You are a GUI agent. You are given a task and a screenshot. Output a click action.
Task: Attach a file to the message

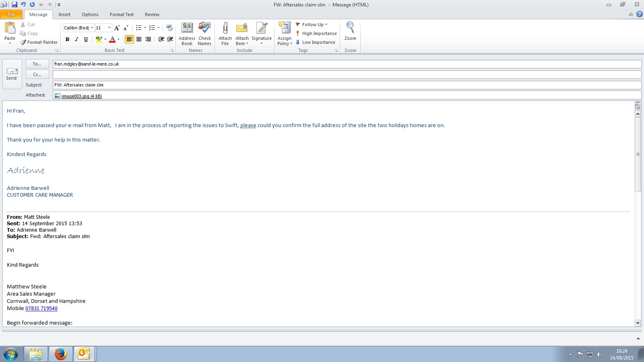(225, 34)
